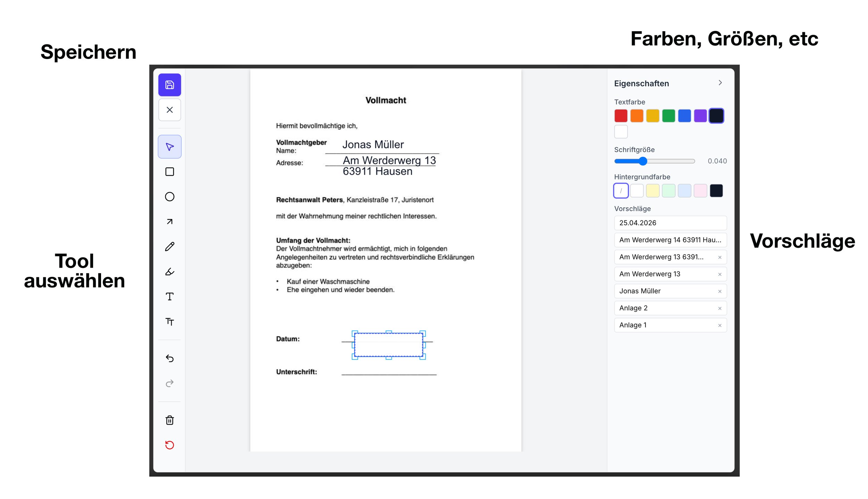Close the editor with the X button
The width and height of the screenshot is (868, 499).
(x=169, y=110)
